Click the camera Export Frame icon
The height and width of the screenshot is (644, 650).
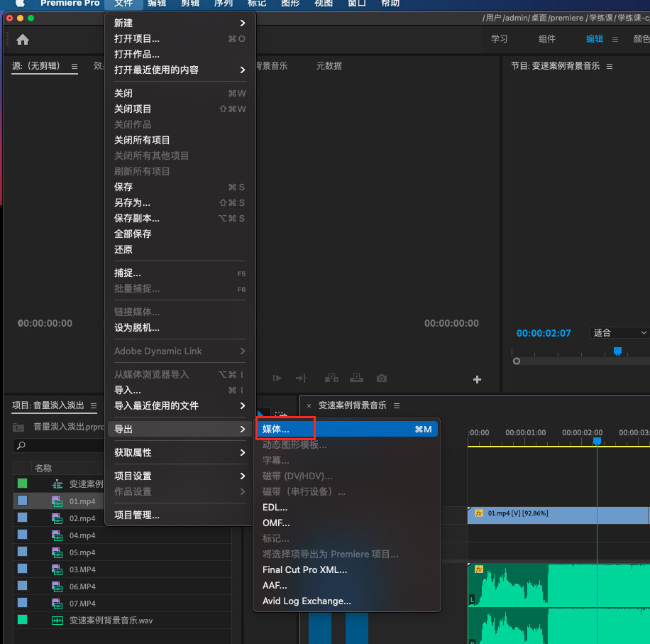382,378
